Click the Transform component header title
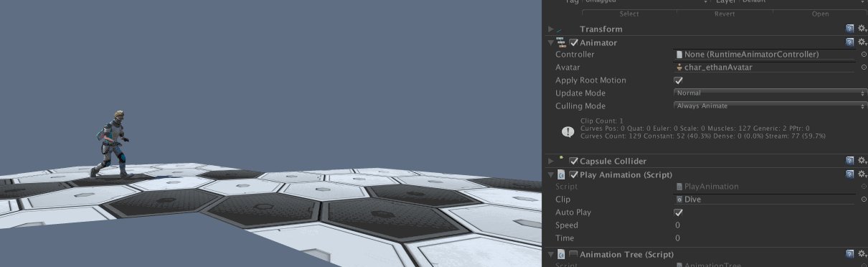Screen dimensions: 868x267 pos(601,29)
